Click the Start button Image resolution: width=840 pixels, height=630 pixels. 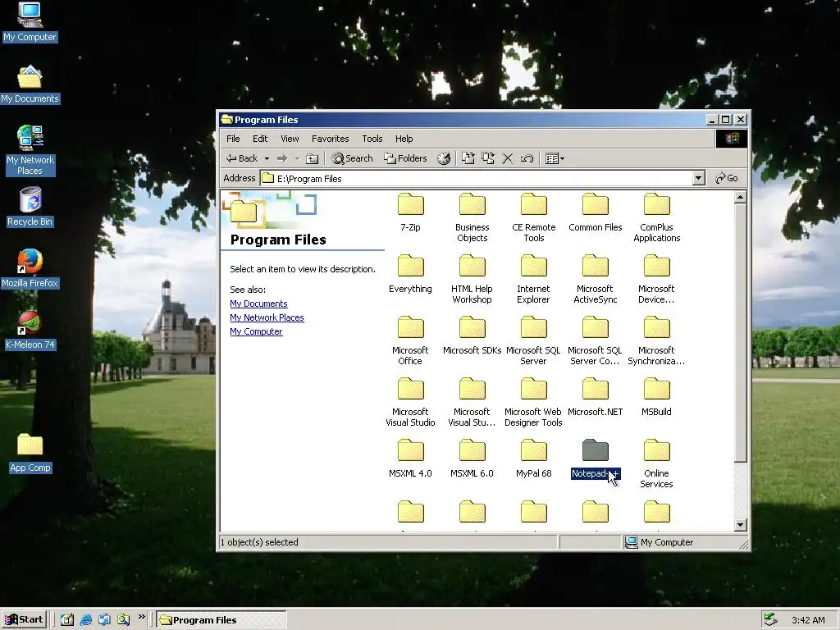point(24,620)
